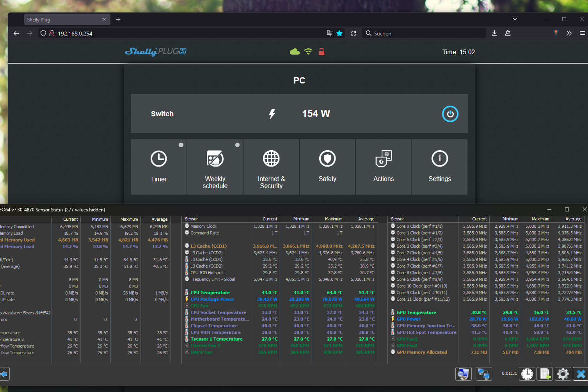This screenshot has width=588, height=392.
Task: Select the GPU Temperature sensor row
Action: pyautogui.click(x=486, y=312)
